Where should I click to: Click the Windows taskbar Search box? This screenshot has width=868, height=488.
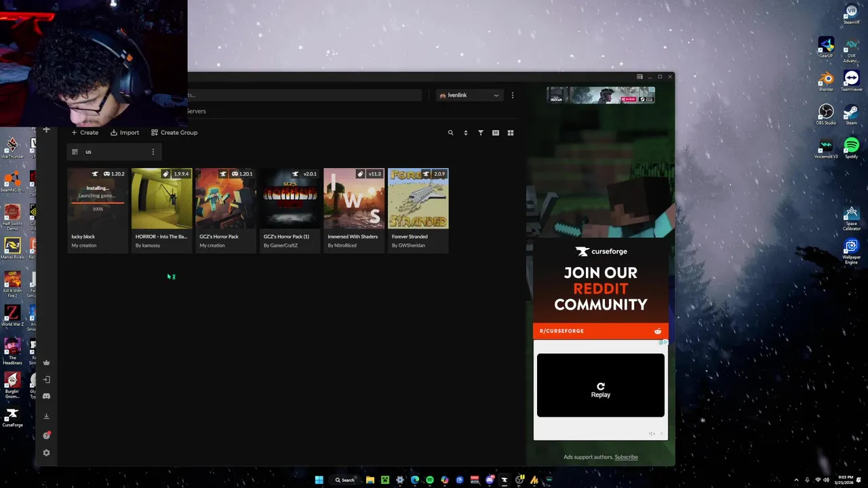[344, 480]
